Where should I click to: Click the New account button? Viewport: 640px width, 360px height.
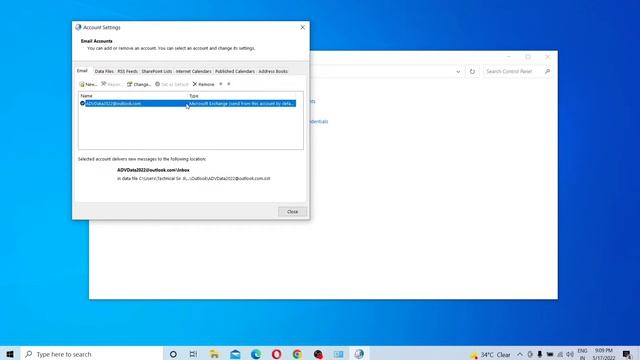88,84
